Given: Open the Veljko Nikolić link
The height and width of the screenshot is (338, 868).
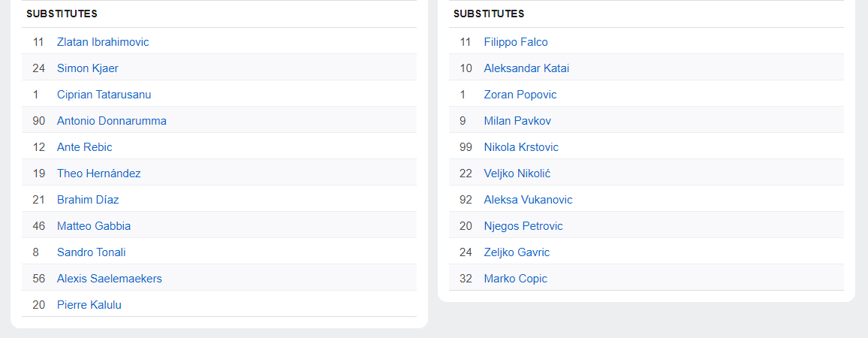Looking at the screenshot, I should pyautogui.click(x=517, y=174).
